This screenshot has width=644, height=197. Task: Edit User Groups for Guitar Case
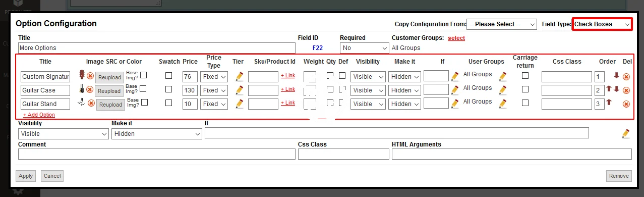pyautogui.click(x=502, y=90)
